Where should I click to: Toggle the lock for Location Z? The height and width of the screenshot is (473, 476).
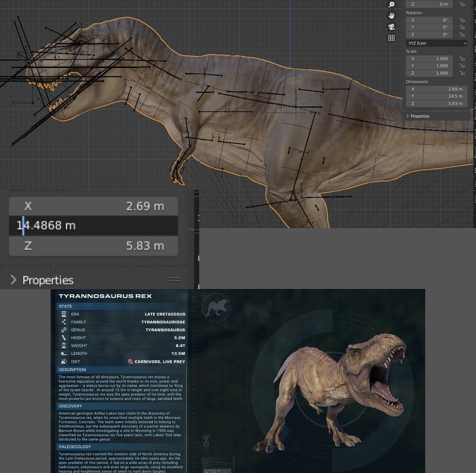click(x=462, y=4)
